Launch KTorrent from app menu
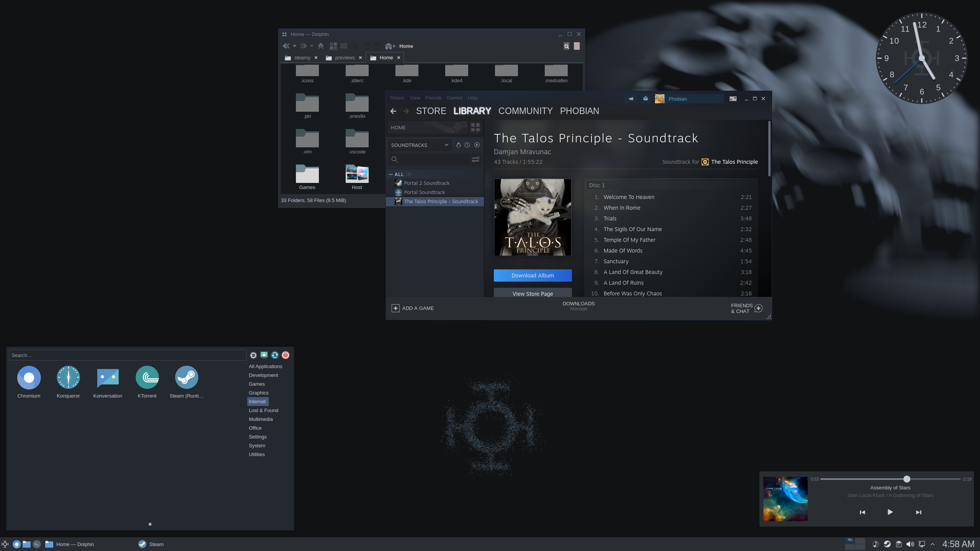 (147, 382)
